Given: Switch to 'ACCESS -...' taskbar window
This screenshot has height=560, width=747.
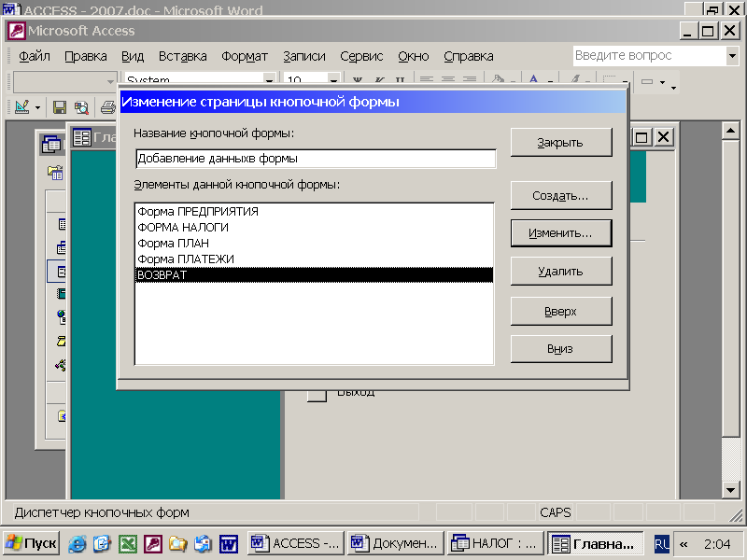Looking at the screenshot, I should tap(295, 543).
